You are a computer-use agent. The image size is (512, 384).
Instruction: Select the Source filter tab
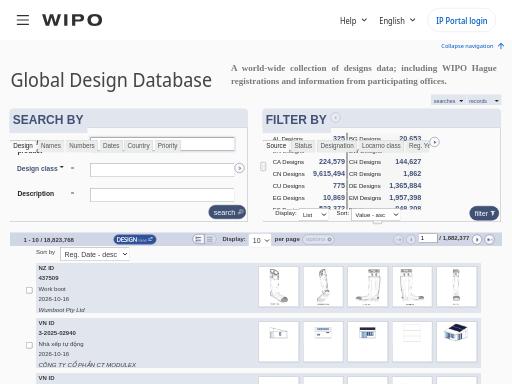[x=276, y=146]
